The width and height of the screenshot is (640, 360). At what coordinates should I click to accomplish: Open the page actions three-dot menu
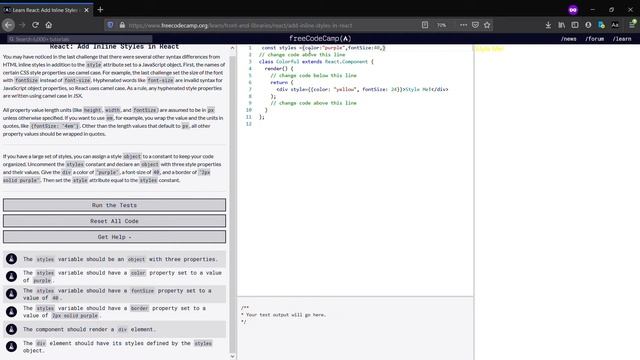point(463,25)
